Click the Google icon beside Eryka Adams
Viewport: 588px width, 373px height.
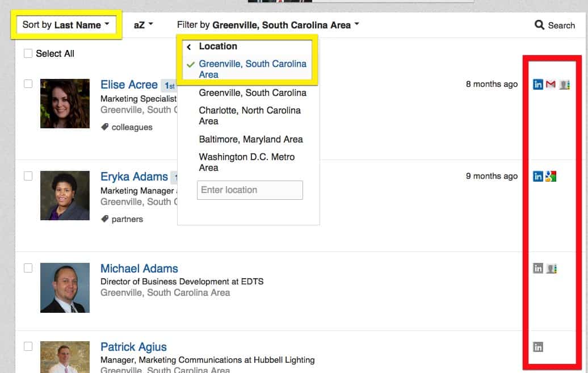coord(551,177)
